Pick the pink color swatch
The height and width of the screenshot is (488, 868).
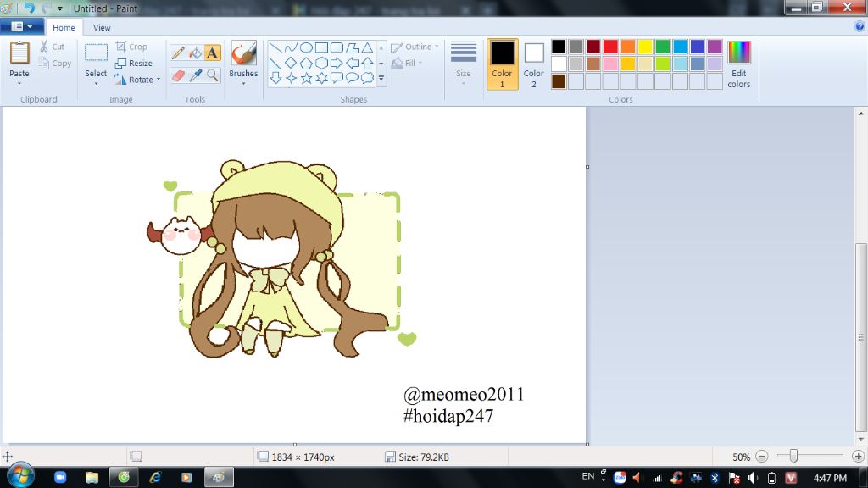point(610,64)
